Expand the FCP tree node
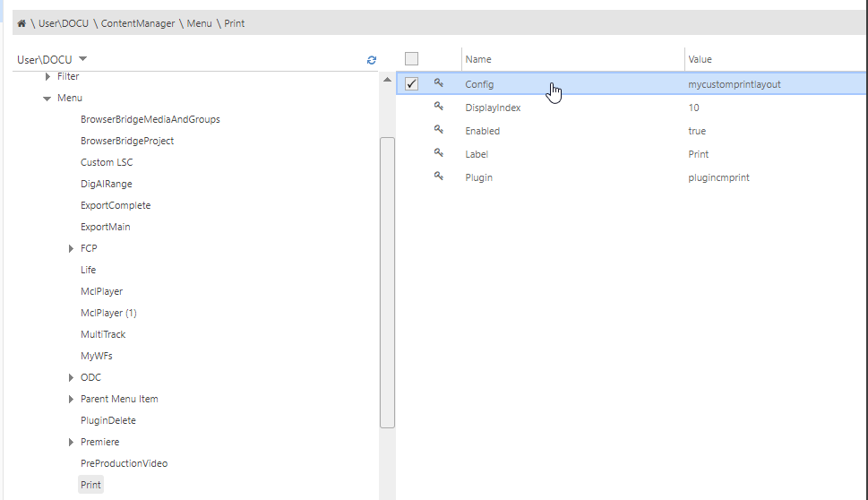This screenshot has width=868, height=500. (x=72, y=248)
